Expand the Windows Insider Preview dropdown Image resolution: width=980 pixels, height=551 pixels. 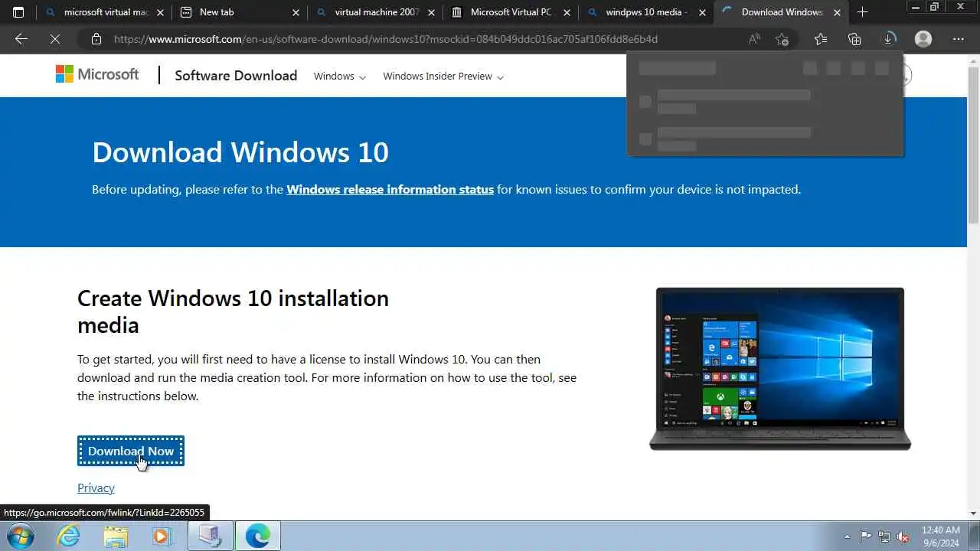(443, 76)
